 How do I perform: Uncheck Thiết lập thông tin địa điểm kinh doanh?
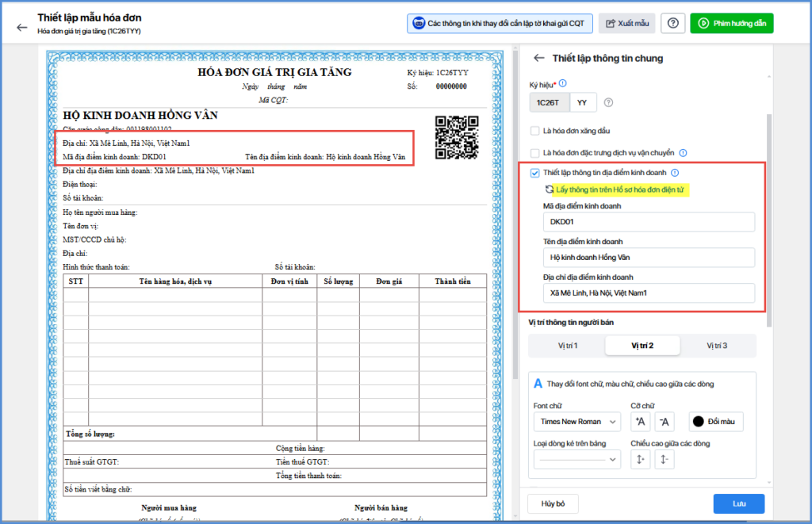click(535, 173)
